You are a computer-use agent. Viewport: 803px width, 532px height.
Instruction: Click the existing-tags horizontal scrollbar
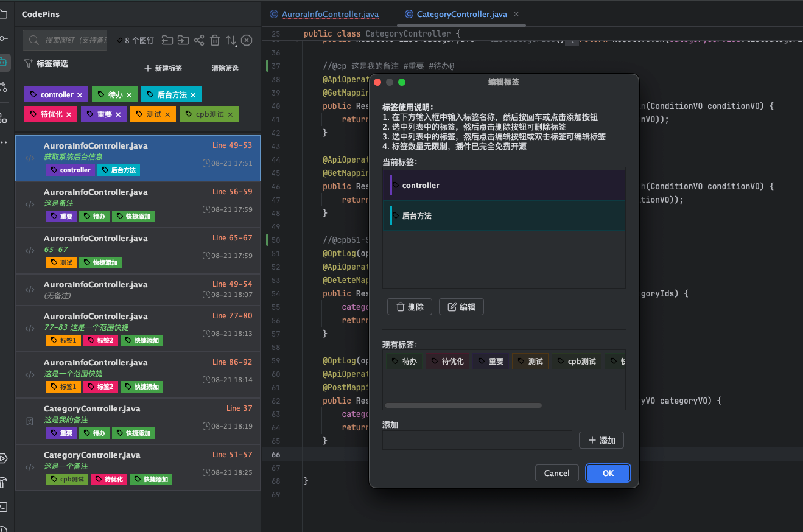tap(463, 405)
